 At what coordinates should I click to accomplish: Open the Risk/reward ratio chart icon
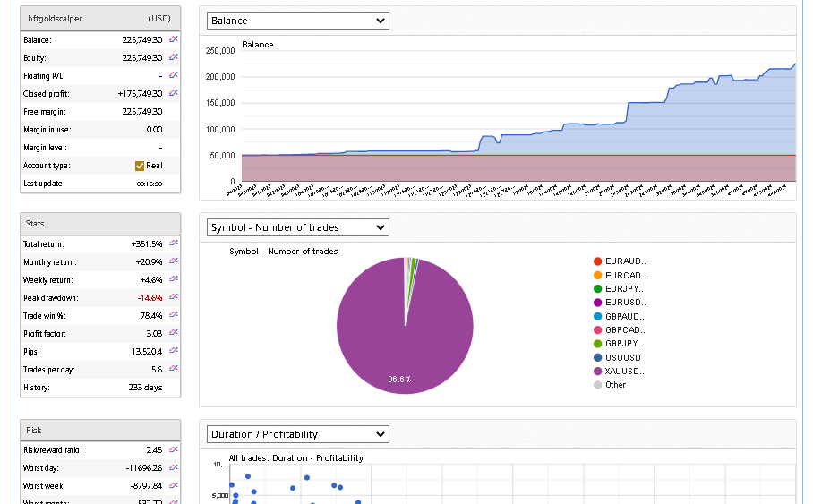coord(174,449)
